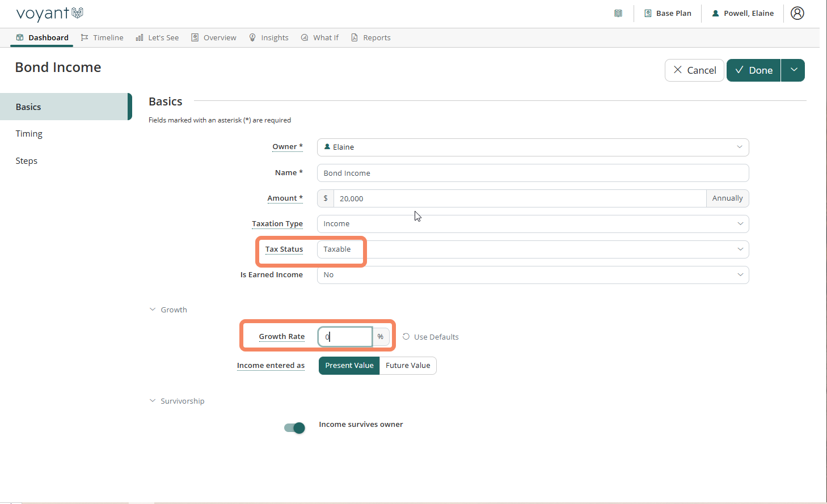827x504 pixels.
Task: Open the What If tab
Action: click(x=320, y=37)
